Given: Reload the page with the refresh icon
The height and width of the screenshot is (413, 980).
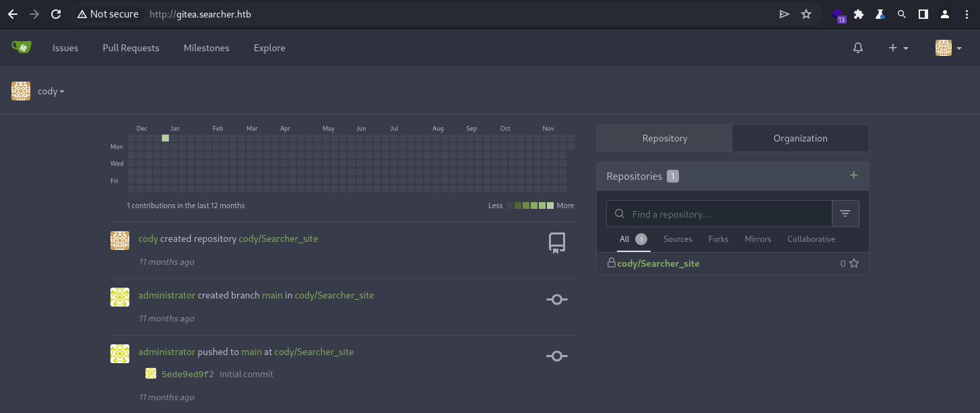Looking at the screenshot, I should point(56,14).
